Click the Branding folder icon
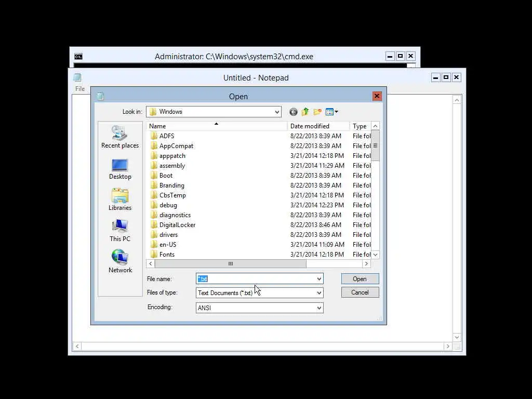Screen dimensions: 532x399 pos(154,185)
